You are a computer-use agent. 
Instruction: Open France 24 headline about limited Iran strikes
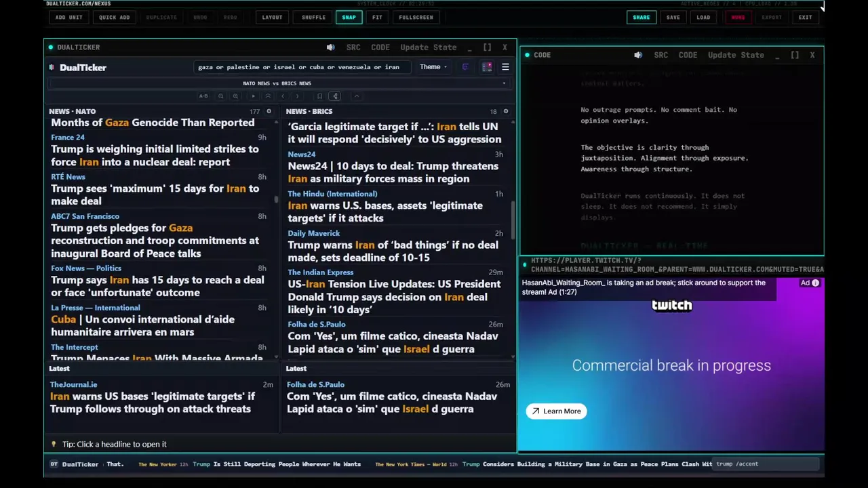pyautogui.click(x=155, y=155)
